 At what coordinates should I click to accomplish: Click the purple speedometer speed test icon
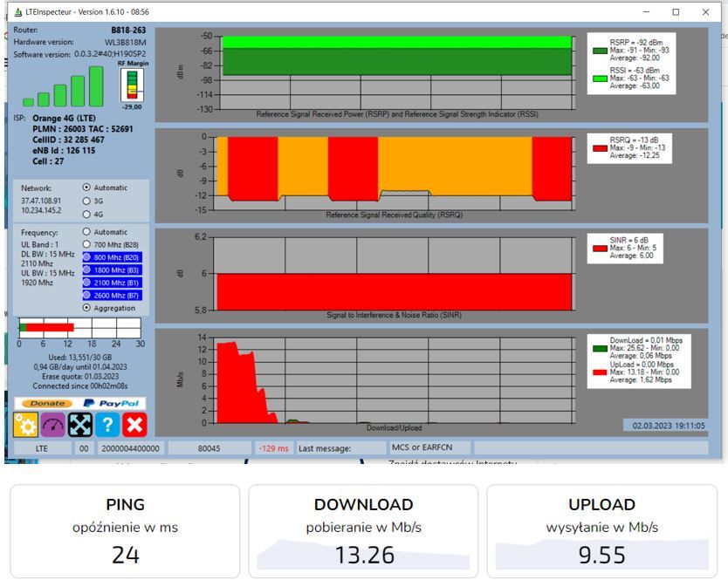pyautogui.click(x=53, y=425)
